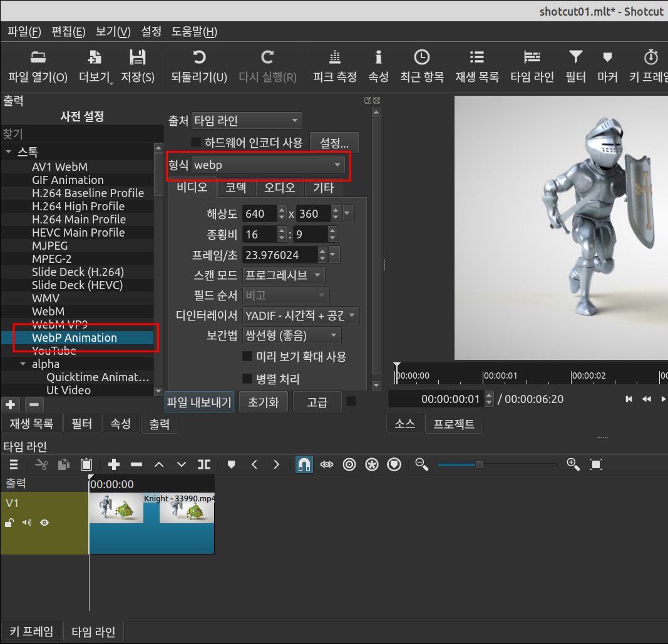668x644 pixels.
Task: Zoom out timeline magnifier icon
Action: click(422, 464)
